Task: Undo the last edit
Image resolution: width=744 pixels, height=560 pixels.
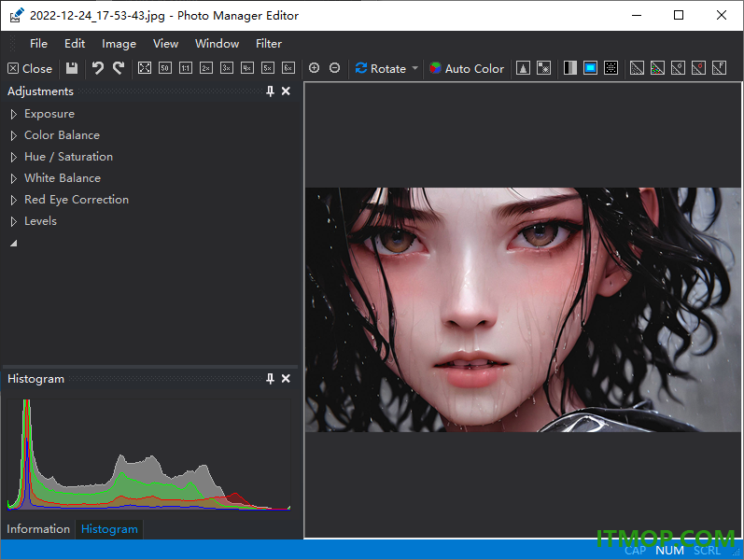Action: coord(98,68)
